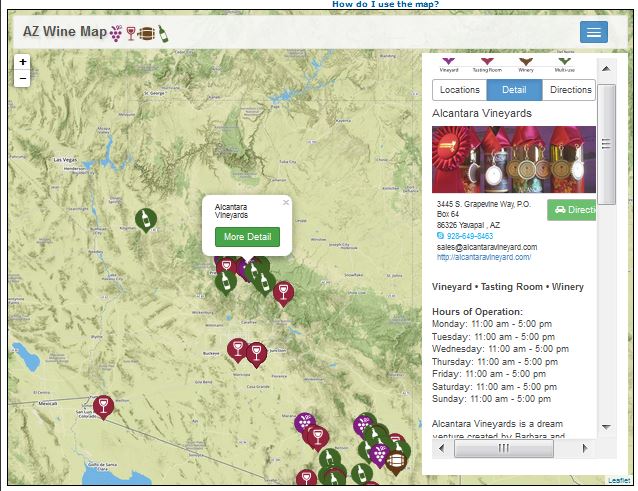
Task: Click the sales email address
Action: coord(487,247)
